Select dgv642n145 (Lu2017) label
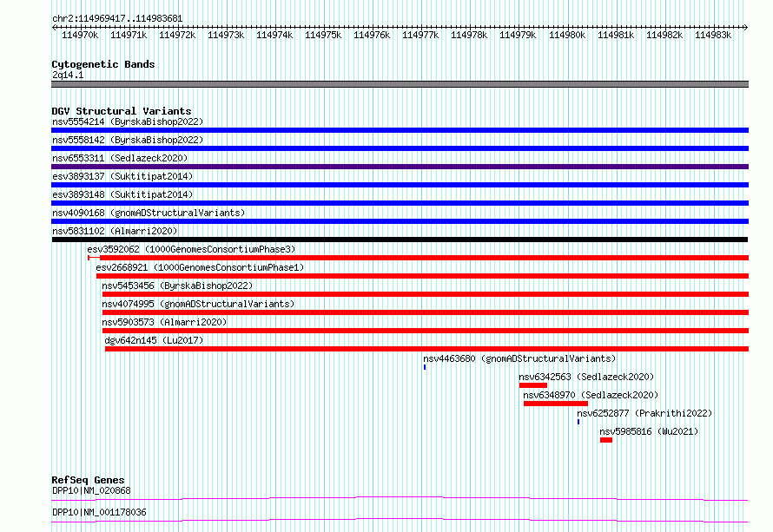Screen dimensions: 773x532 (154, 340)
